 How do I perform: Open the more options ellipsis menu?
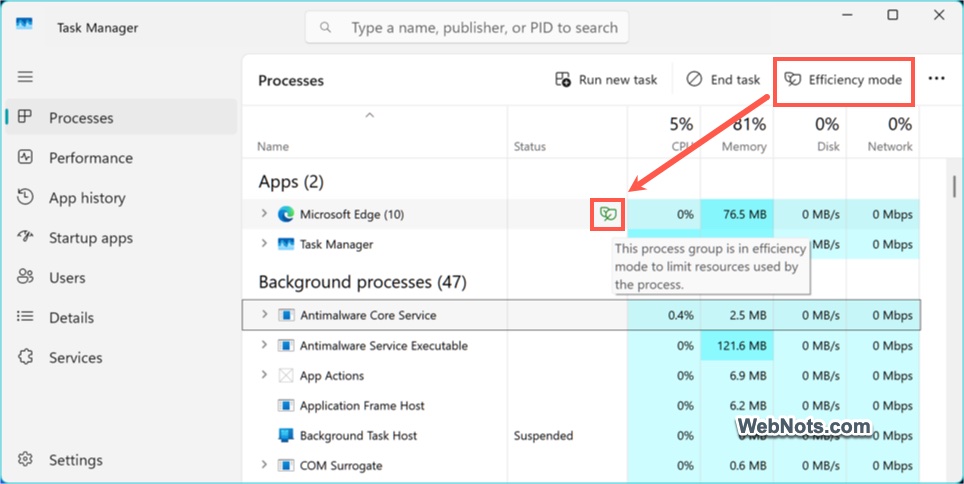(936, 79)
